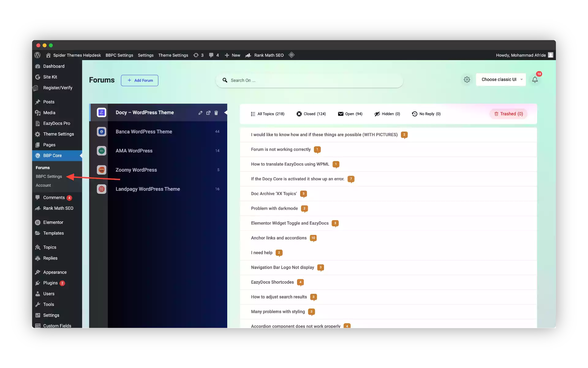Open the New menu in the admin bar
The image size is (588, 368).
point(232,55)
